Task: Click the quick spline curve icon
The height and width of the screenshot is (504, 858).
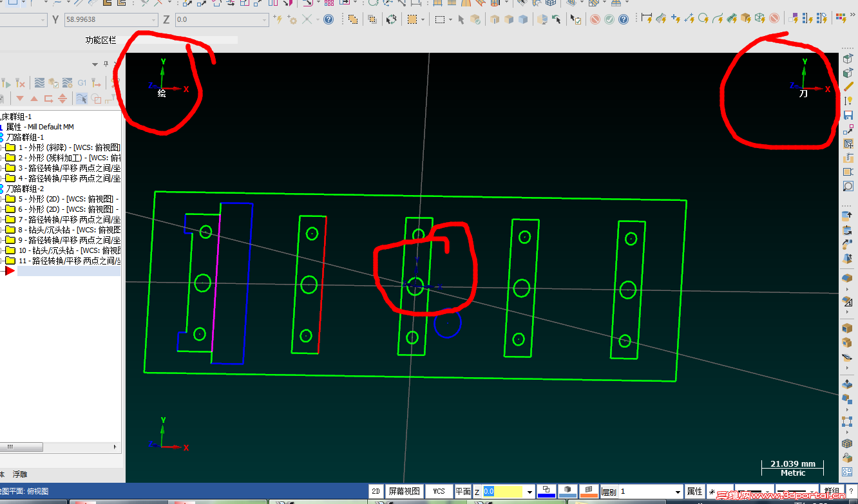Action: (x=718, y=18)
